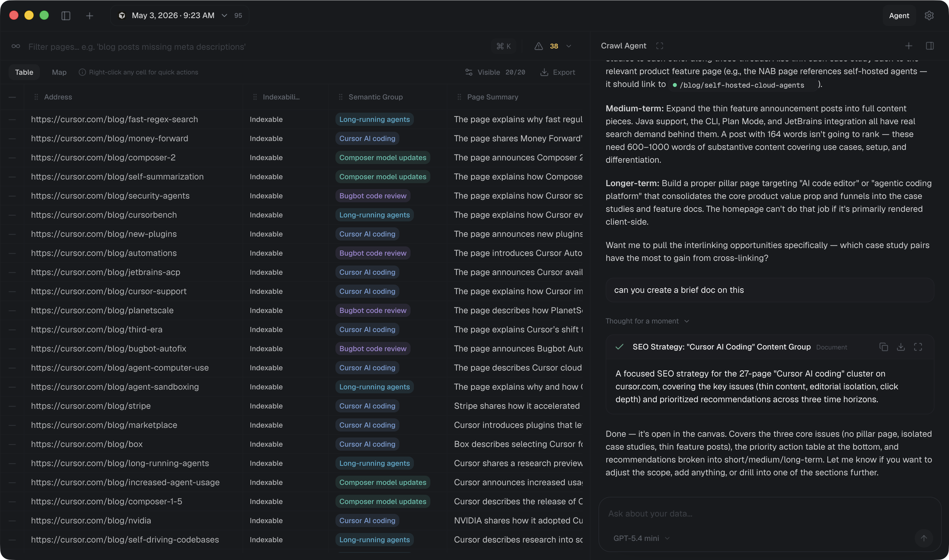Click the info icon near quick actions hint
This screenshot has width=949, height=560.
pyautogui.click(x=82, y=72)
